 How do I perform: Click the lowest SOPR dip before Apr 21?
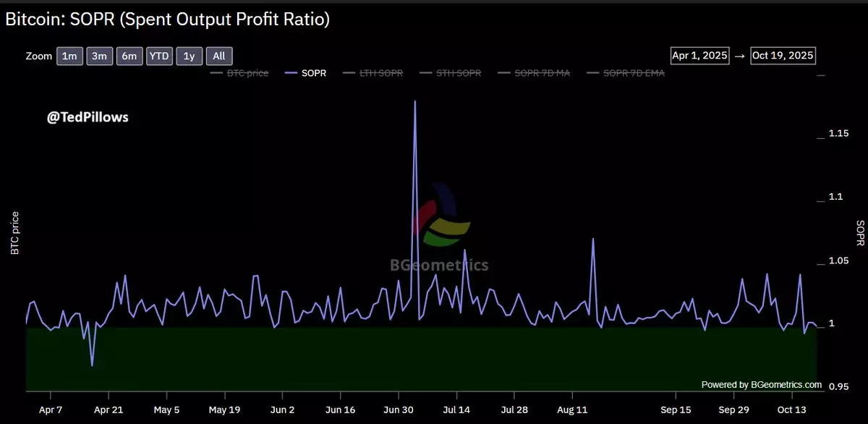coord(92,365)
